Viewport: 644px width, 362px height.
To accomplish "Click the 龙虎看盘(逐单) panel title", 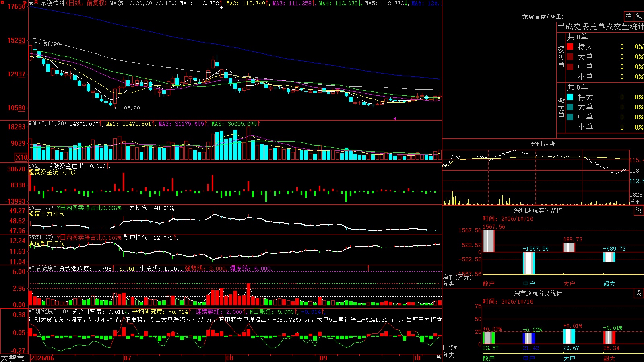I will click(x=543, y=16).
